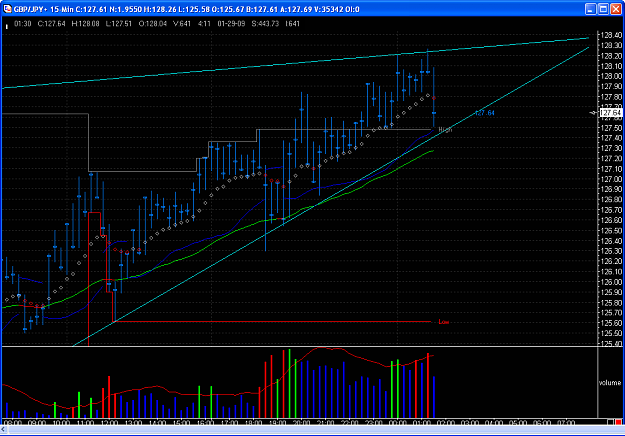The width and height of the screenshot is (625, 436).
Task: Open the chart window's title bar icon menu
Action: coord(7,9)
